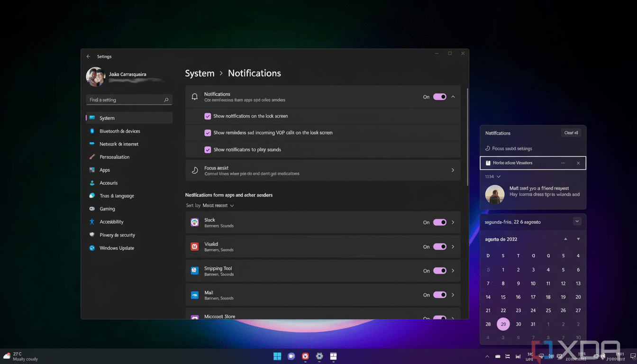Click the Clear all notifications button
The width and height of the screenshot is (637, 364).
571,133
